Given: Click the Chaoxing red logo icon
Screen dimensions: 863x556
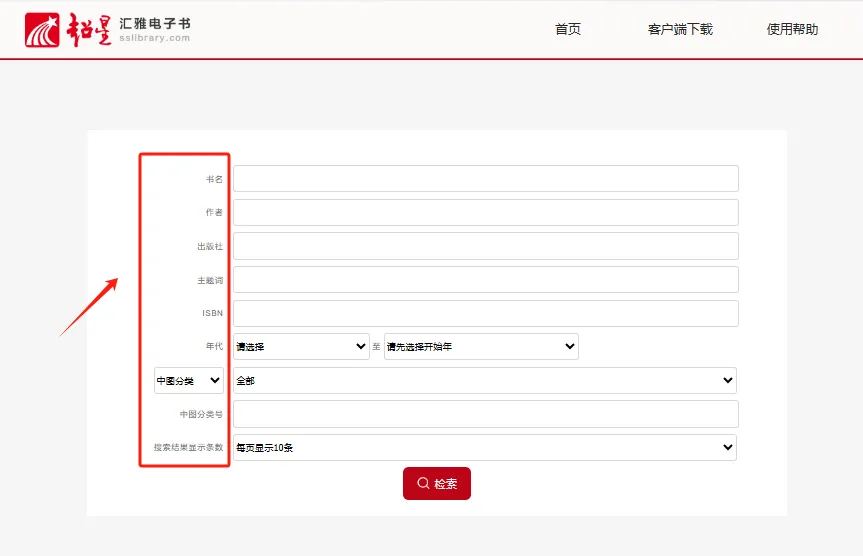Looking at the screenshot, I should point(42,30).
